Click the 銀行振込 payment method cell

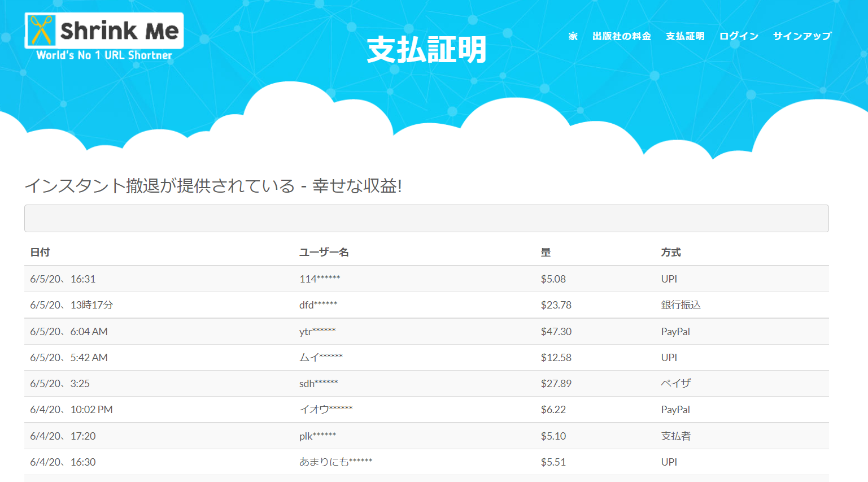[x=681, y=305]
